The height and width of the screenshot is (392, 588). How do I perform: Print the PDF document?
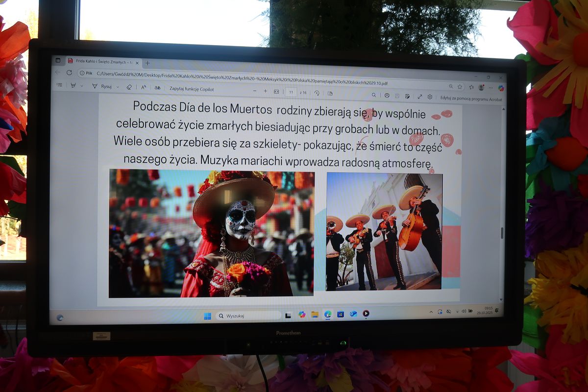[387, 95]
